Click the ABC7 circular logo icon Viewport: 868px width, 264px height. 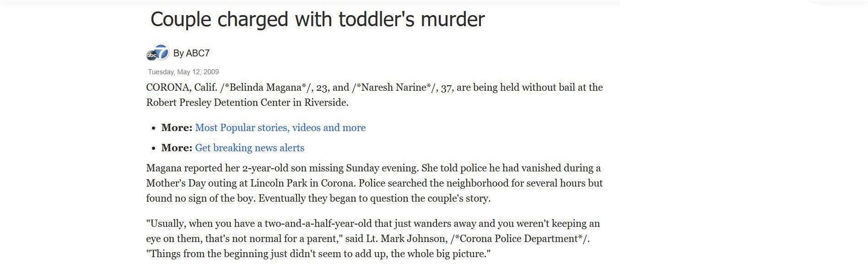pos(157,53)
